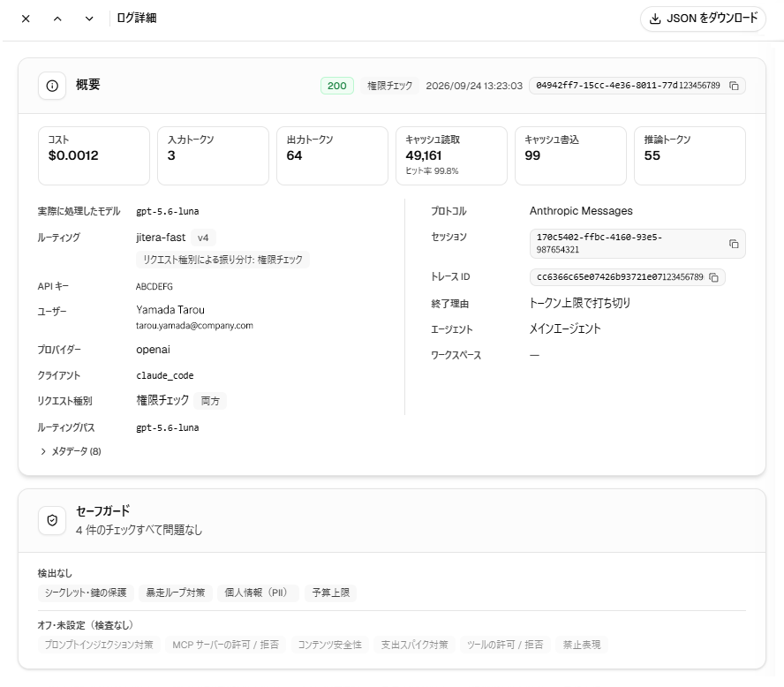
Task: Click the トークン上限で打ち切り value
Action: (x=580, y=303)
